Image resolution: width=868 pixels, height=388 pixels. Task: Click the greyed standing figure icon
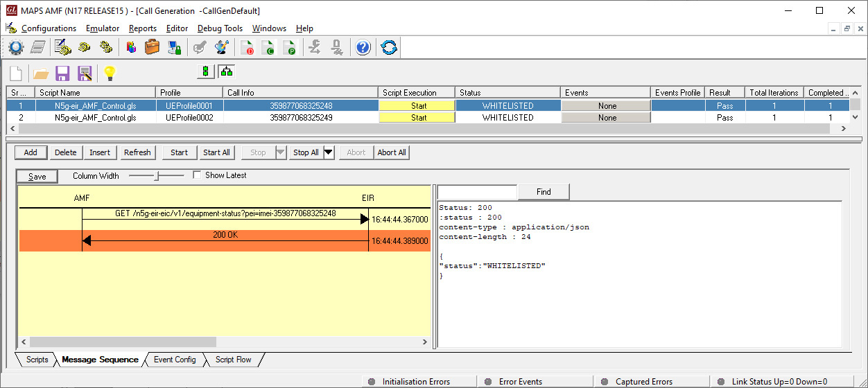click(337, 47)
